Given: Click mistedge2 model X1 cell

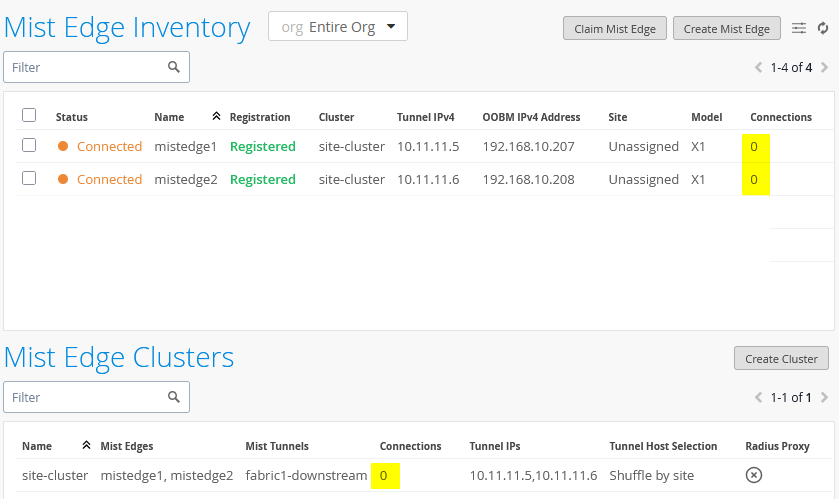Looking at the screenshot, I should (x=698, y=180).
